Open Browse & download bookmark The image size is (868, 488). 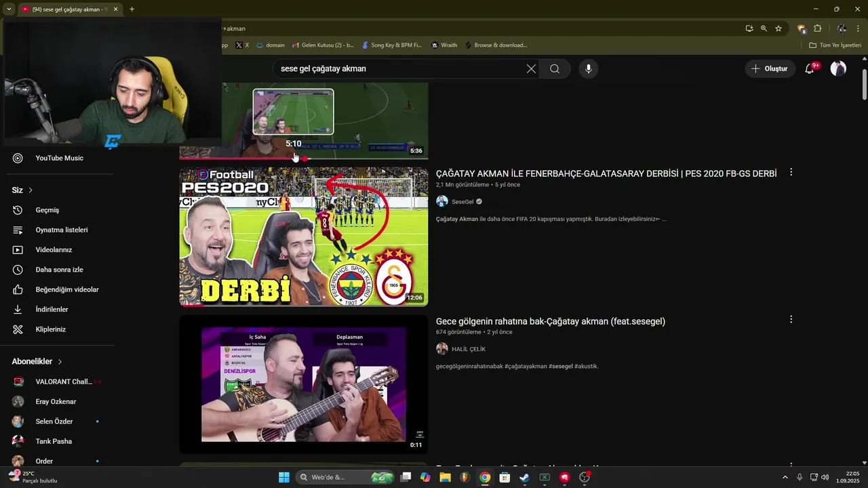(x=496, y=45)
